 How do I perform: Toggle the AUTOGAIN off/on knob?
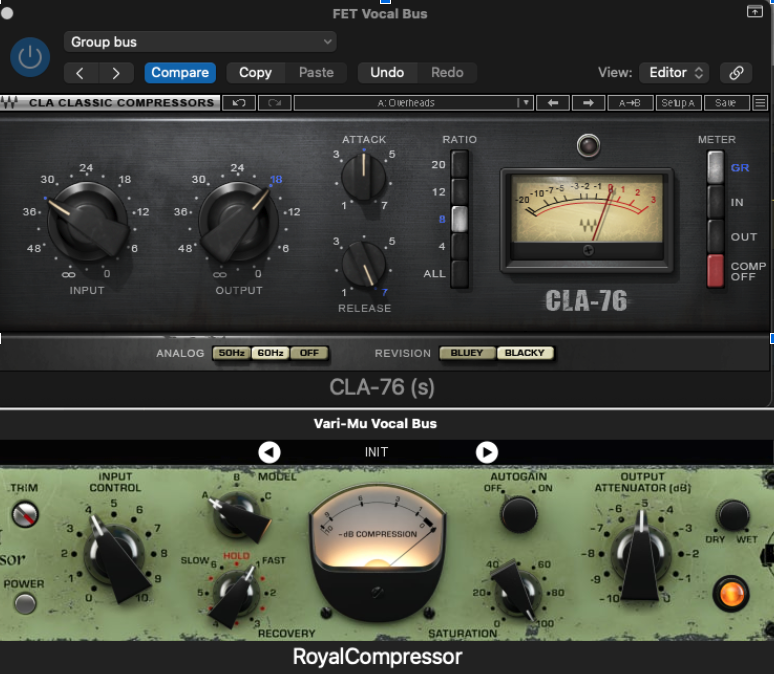519,515
